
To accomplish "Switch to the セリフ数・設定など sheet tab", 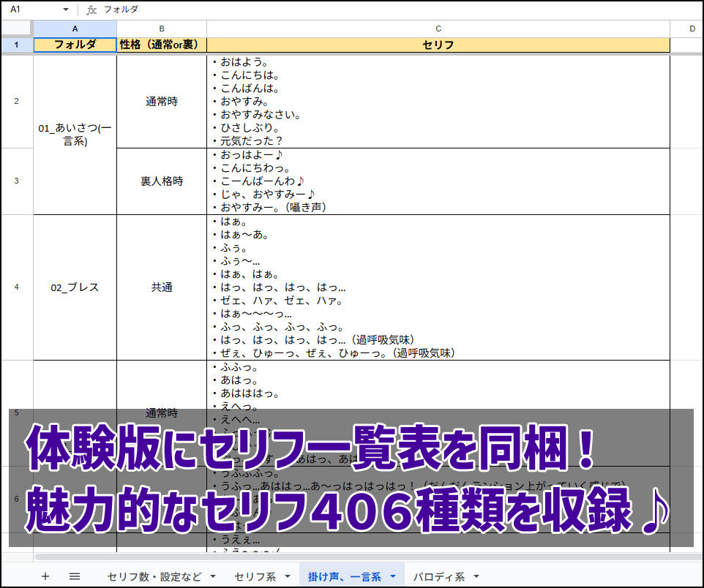I will pyautogui.click(x=154, y=577).
